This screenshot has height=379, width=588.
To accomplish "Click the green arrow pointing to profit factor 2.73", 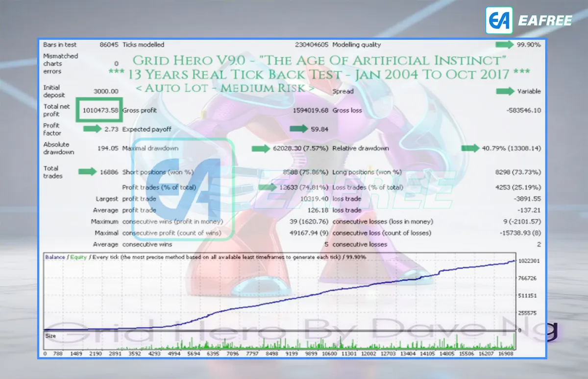I will coord(93,129).
